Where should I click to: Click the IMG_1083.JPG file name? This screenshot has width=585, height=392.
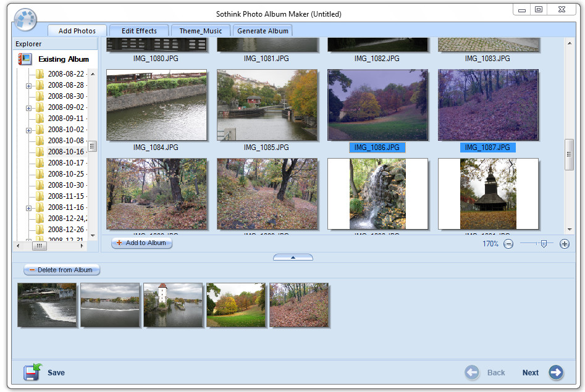click(487, 59)
